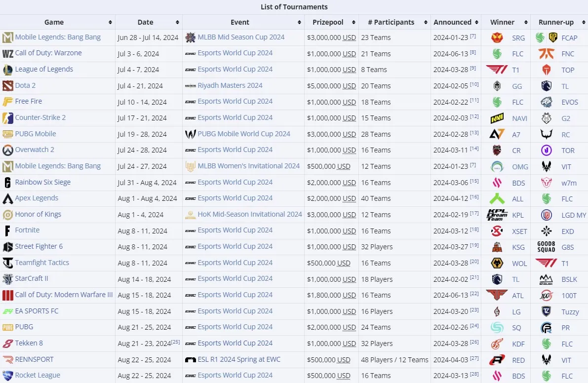Open reference [28] in Rocket League row
This screenshot has width=588, height=383.
click(474, 374)
